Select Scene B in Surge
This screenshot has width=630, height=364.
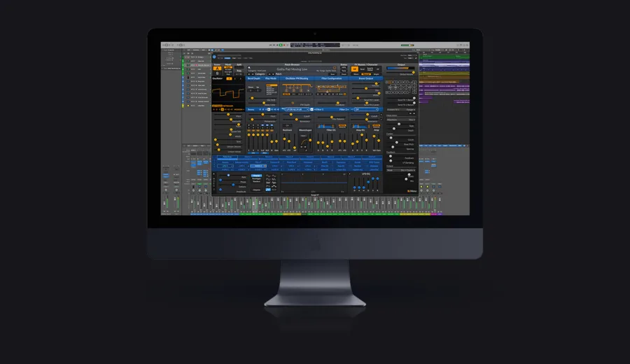218,73
